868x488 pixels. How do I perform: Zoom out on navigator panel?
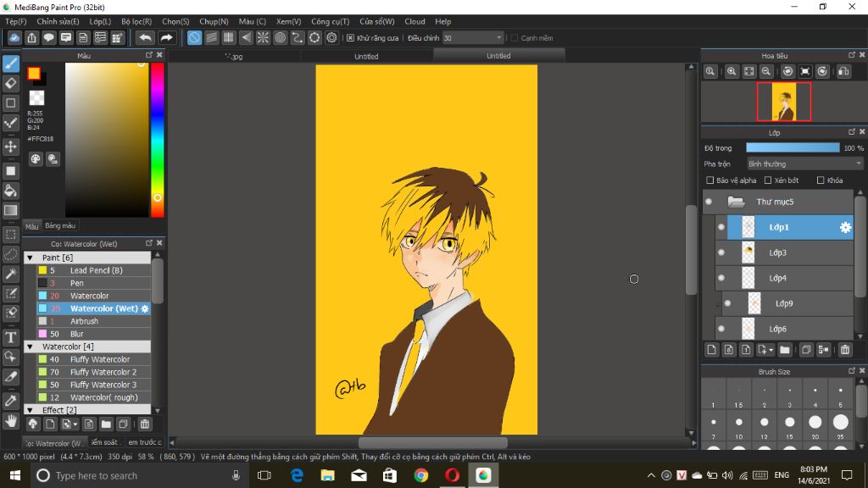coord(766,71)
